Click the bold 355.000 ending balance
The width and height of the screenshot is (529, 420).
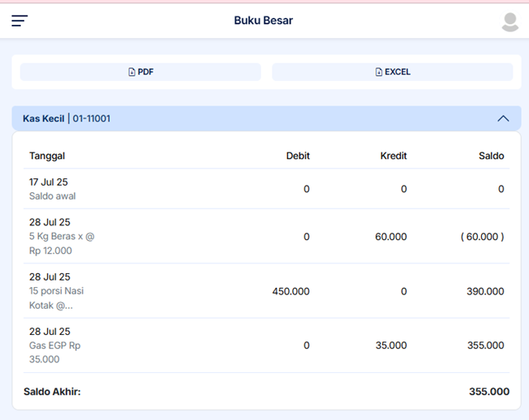pos(488,392)
